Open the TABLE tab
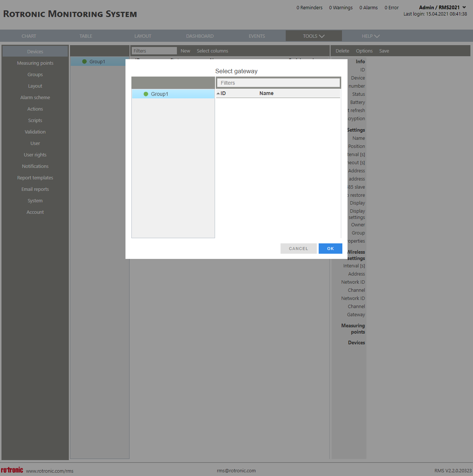Image resolution: width=473 pixels, height=476 pixels. point(86,36)
